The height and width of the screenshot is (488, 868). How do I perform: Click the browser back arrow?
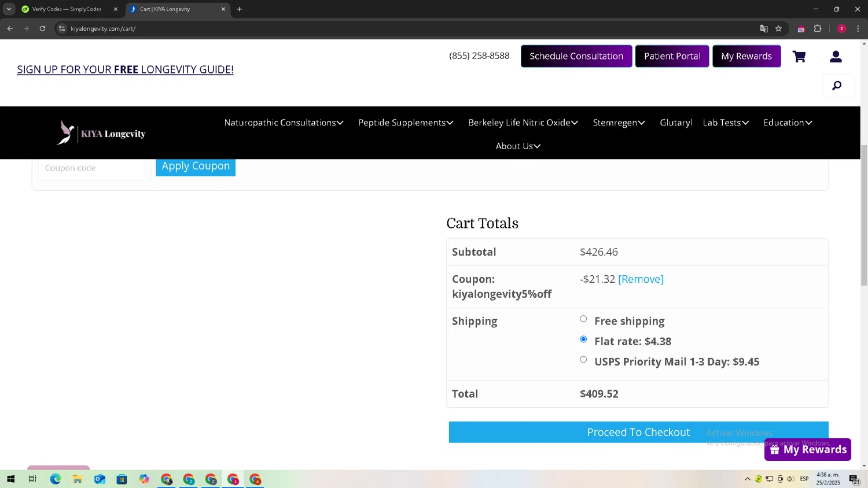[10, 28]
